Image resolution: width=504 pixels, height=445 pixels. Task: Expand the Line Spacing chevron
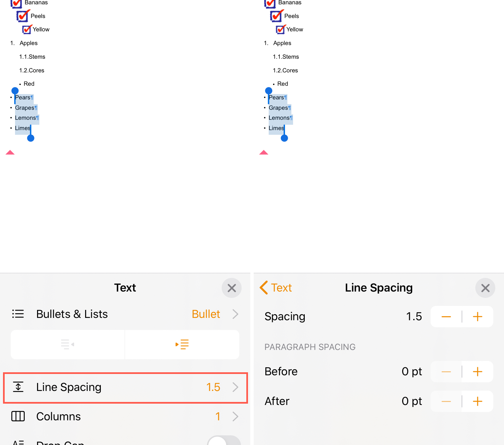click(235, 387)
